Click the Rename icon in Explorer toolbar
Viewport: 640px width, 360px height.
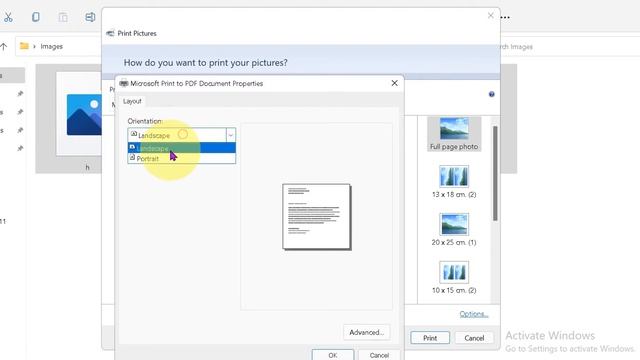pos(90,17)
